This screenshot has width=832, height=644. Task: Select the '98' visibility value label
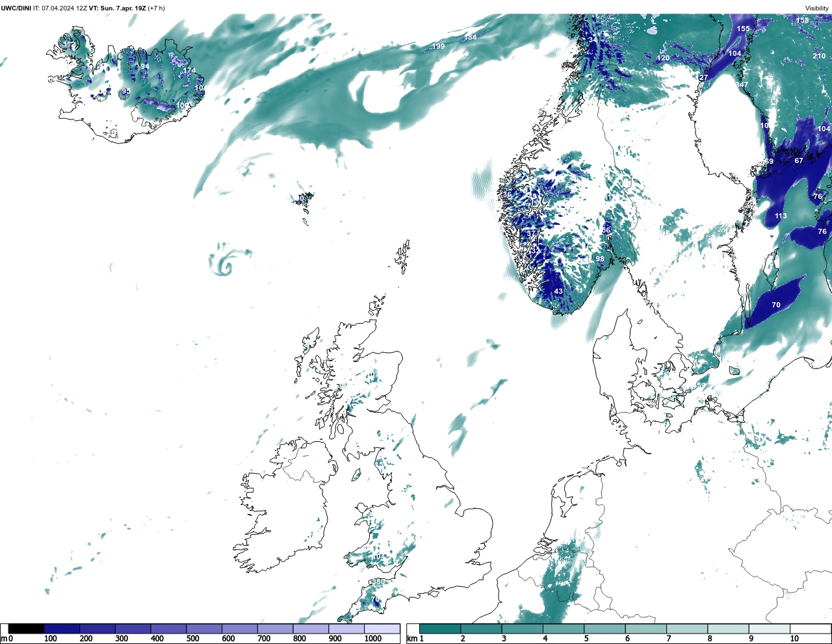(x=600, y=259)
